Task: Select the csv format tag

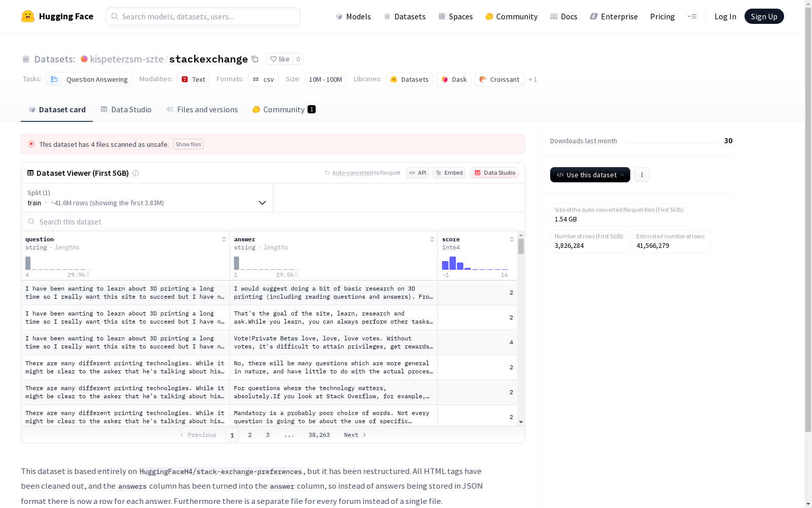Action: tap(263, 79)
